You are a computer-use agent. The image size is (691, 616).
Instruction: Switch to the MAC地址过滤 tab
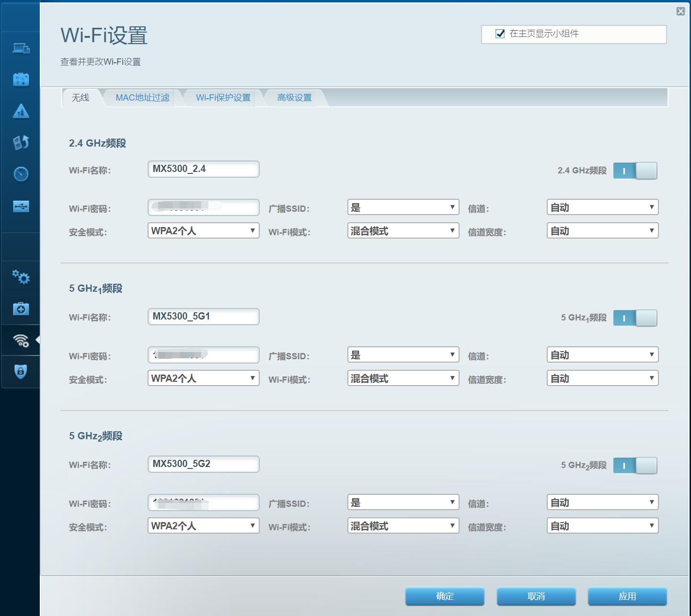pyautogui.click(x=143, y=97)
